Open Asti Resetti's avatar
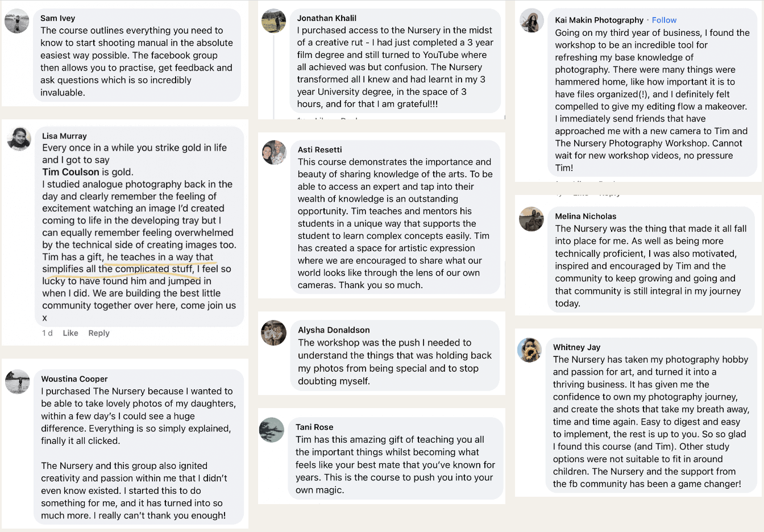764x532 pixels. 274,152
